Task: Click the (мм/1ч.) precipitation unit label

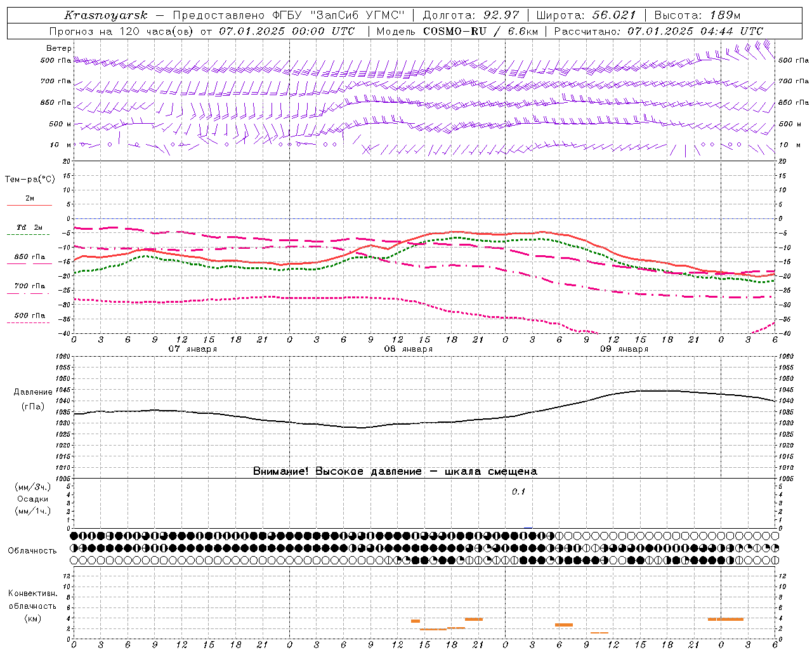Action: click(33, 511)
